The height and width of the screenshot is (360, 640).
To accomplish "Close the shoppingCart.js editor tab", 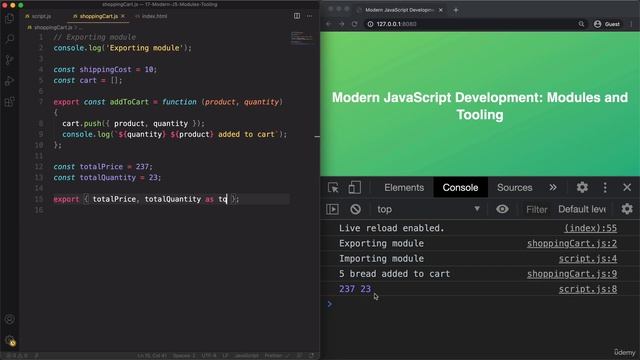I will click(123, 16).
